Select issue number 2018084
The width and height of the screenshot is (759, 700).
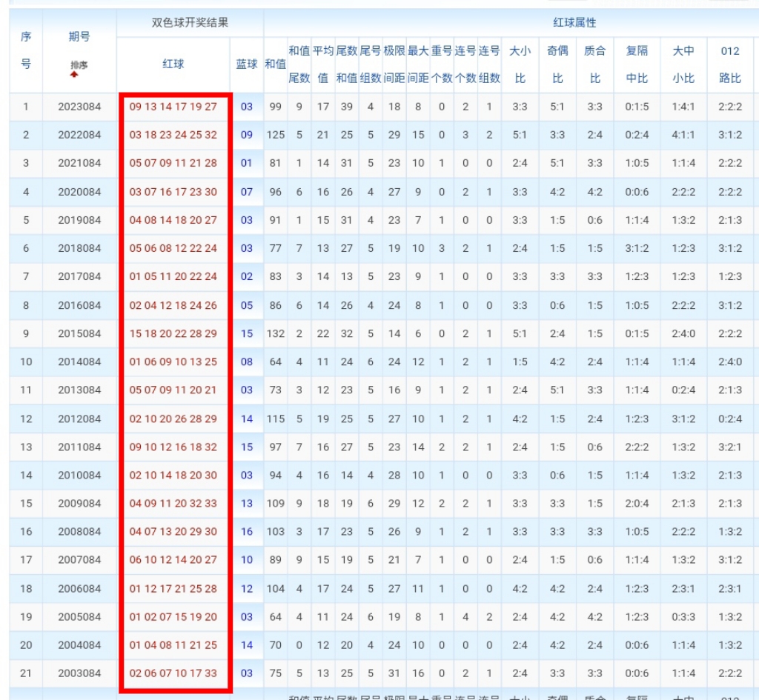point(79,248)
